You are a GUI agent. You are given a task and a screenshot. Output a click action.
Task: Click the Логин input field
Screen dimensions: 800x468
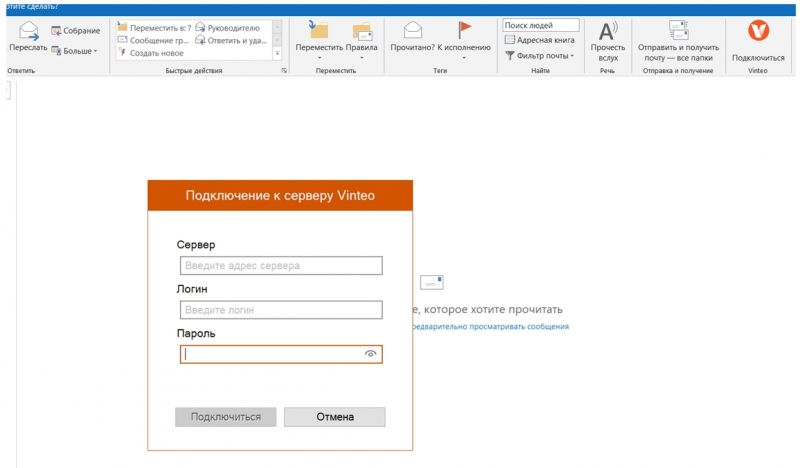(281, 310)
